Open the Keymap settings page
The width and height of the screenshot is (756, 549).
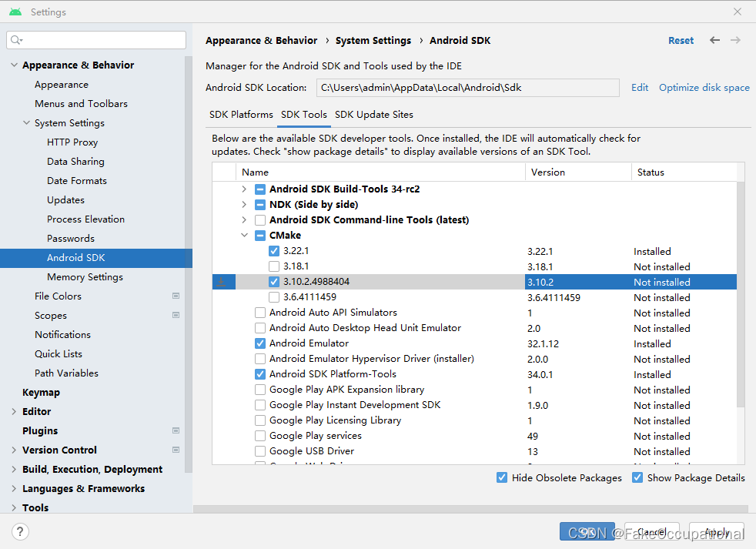[x=41, y=392]
